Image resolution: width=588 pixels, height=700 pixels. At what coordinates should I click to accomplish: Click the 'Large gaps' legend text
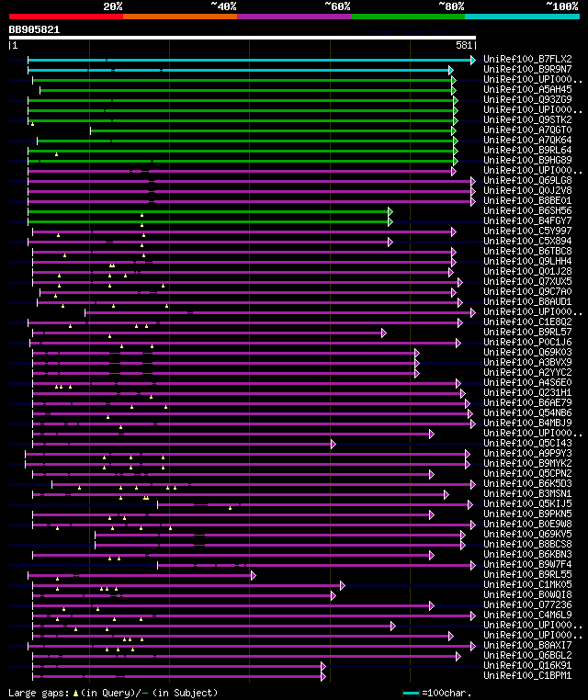[113, 693]
